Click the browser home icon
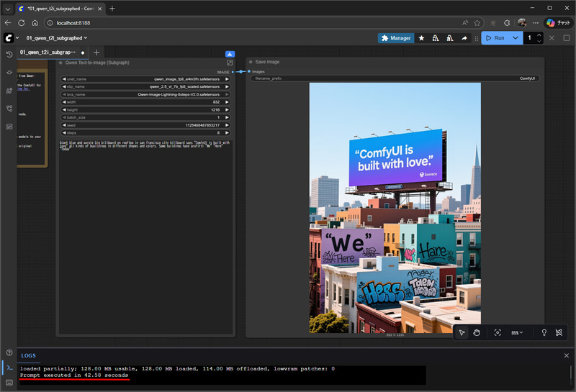576x392 pixels. [x=35, y=23]
